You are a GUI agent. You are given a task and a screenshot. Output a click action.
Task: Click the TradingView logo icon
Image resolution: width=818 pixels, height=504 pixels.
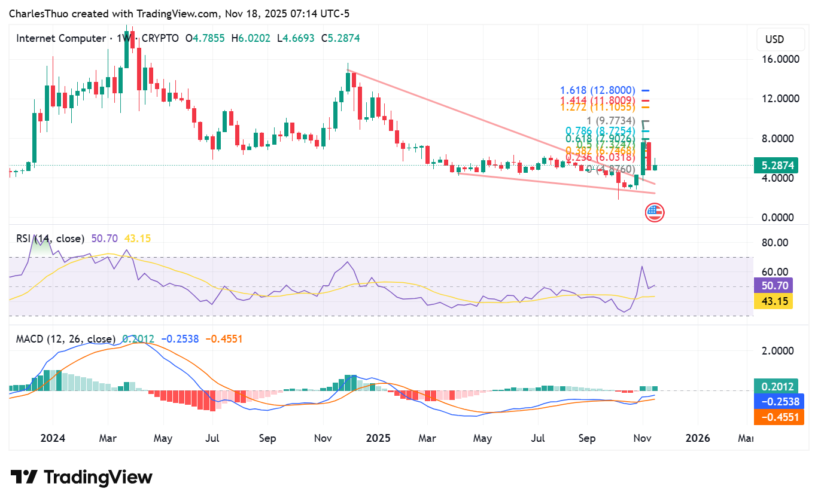click(x=23, y=476)
